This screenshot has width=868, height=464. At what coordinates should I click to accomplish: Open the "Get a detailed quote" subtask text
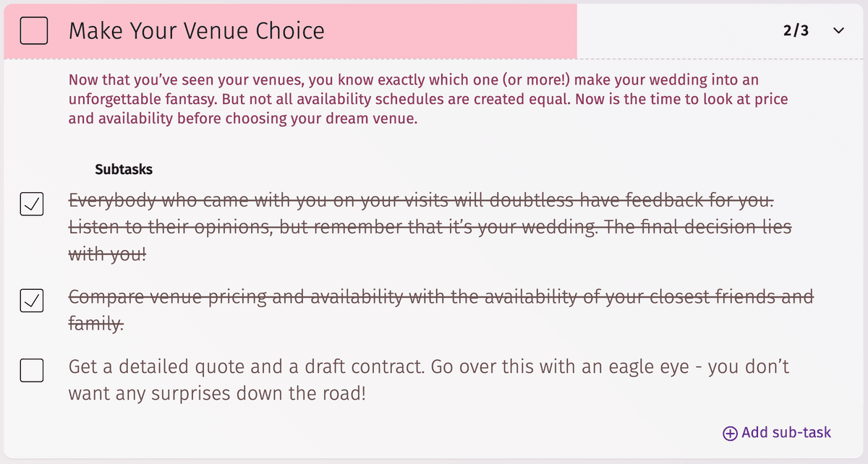click(428, 367)
